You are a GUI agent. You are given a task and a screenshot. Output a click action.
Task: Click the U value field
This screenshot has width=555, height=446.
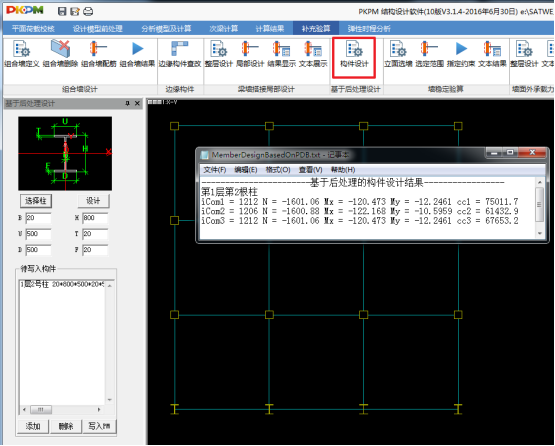(38, 234)
